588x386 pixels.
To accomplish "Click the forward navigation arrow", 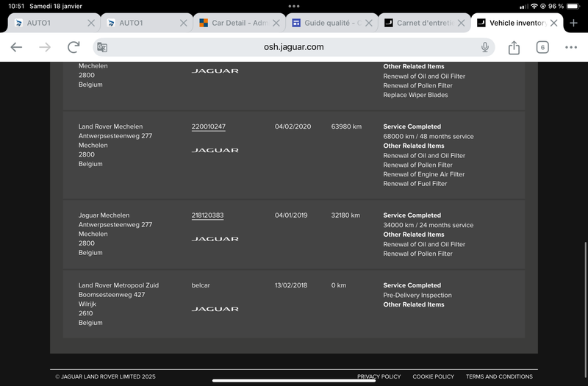I will (x=45, y=47).
